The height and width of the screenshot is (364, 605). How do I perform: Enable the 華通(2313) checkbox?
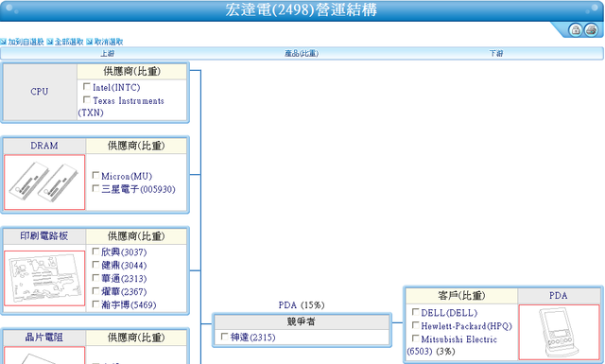click(x=95, y=278)
